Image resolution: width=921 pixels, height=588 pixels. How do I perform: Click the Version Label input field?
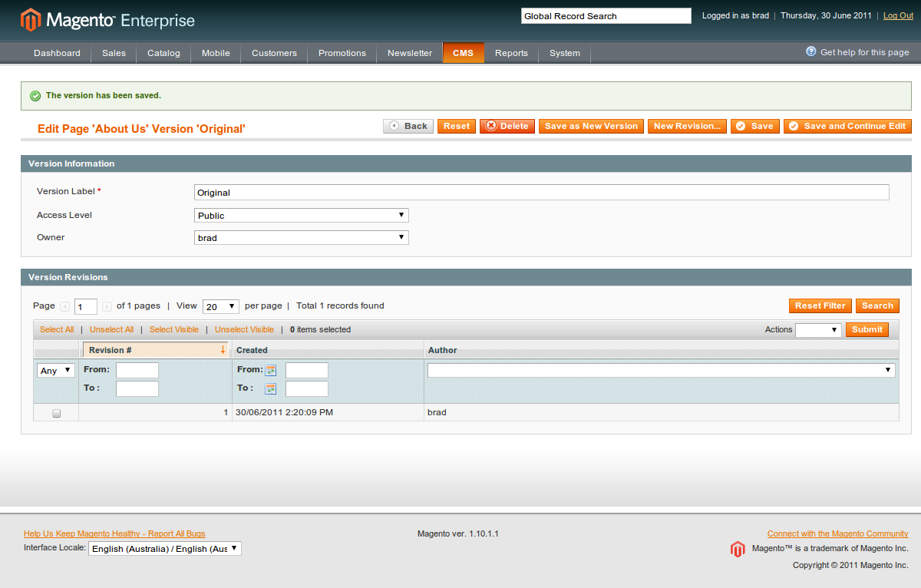[542, 193]
